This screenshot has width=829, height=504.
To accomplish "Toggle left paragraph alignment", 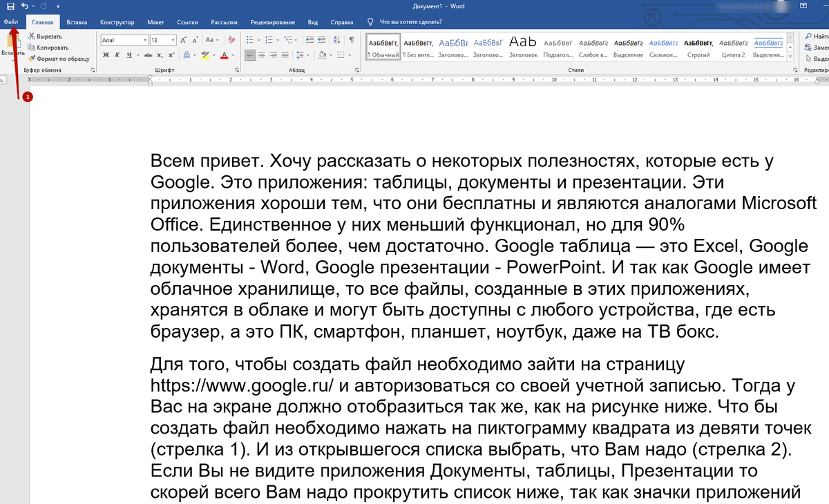I will 250,55.
